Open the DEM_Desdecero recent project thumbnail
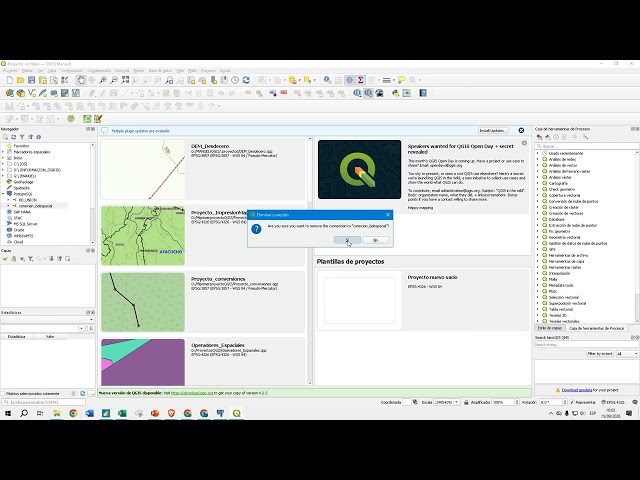640x480 pixels. 143,170
